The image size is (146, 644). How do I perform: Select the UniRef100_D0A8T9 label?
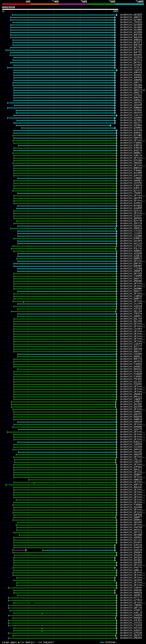pyautogui.click(x=131, y=548)
